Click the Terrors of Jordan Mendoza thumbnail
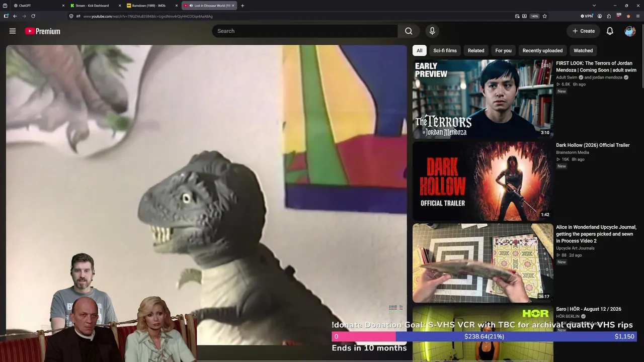Screen dimensions: 644x362 (x=483, y=99)
